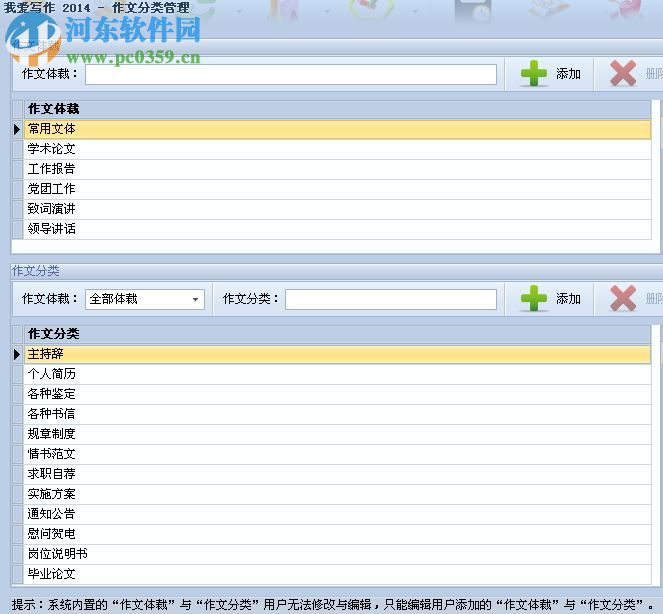Viewport: 663px width, 614px height.
Task: Select the 致词演讲 row
Action: [337, 209]
